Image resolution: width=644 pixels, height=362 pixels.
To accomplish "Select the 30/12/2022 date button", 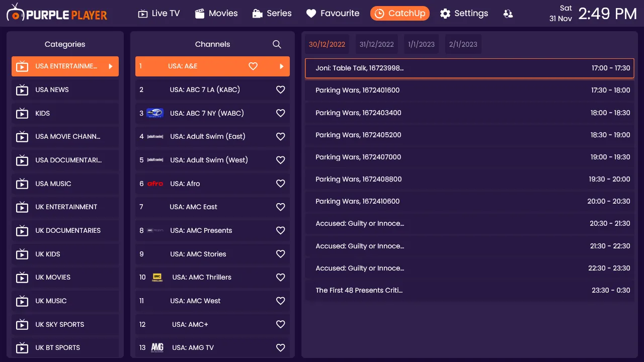I will click(327, 44).
